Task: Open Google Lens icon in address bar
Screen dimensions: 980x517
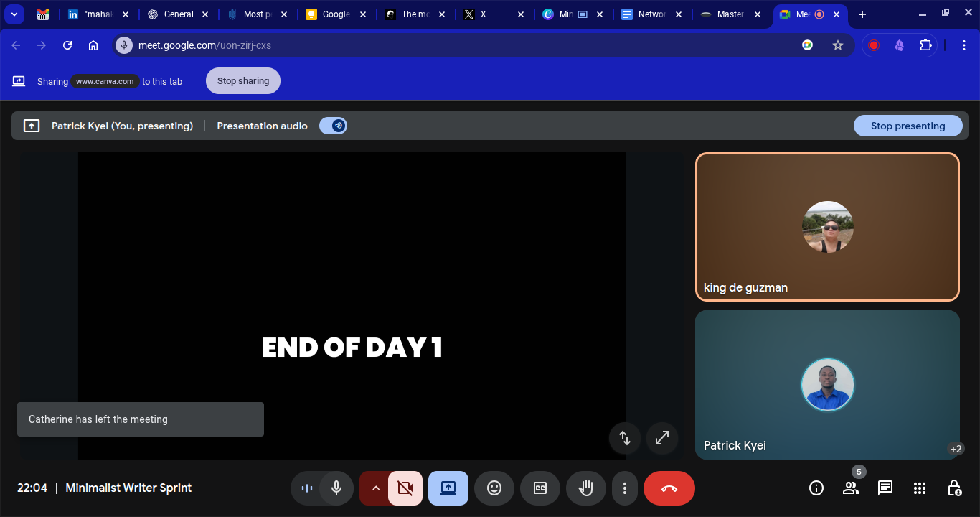Action: pos(808,45)
